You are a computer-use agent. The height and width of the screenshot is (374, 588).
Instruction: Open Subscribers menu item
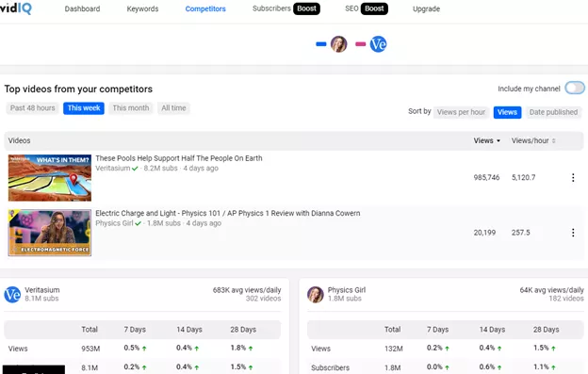271,8
